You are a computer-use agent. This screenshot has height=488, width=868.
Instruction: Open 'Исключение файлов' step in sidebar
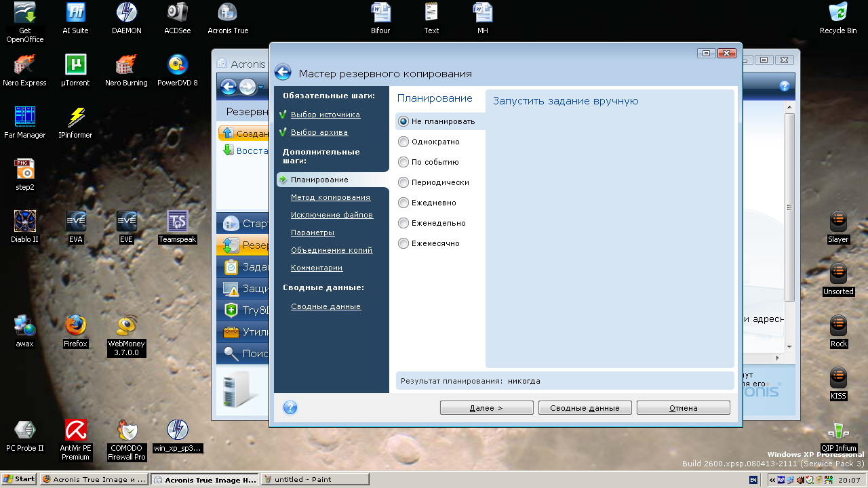332,215
